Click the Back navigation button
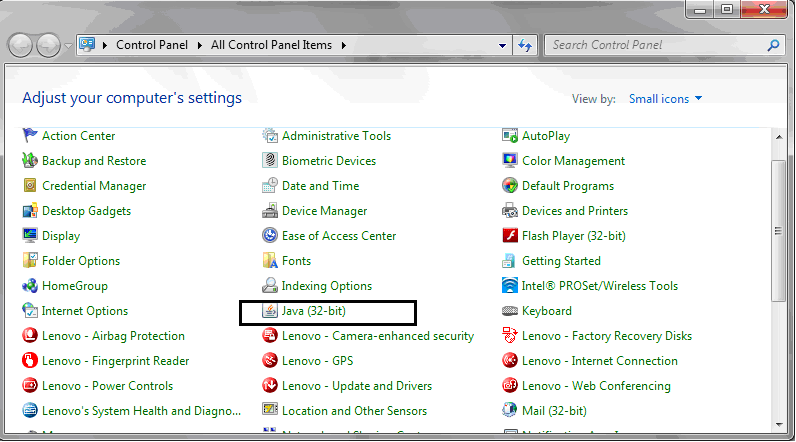796x442 pixels. (x=21, y=45)
